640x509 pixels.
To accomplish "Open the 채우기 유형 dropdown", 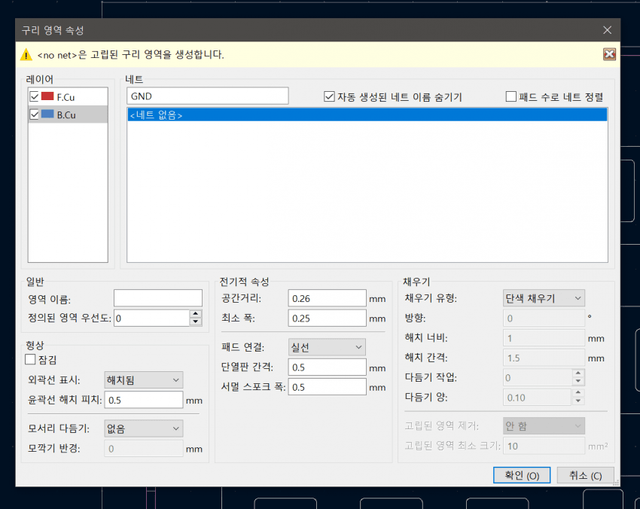I will coord(543,298).
